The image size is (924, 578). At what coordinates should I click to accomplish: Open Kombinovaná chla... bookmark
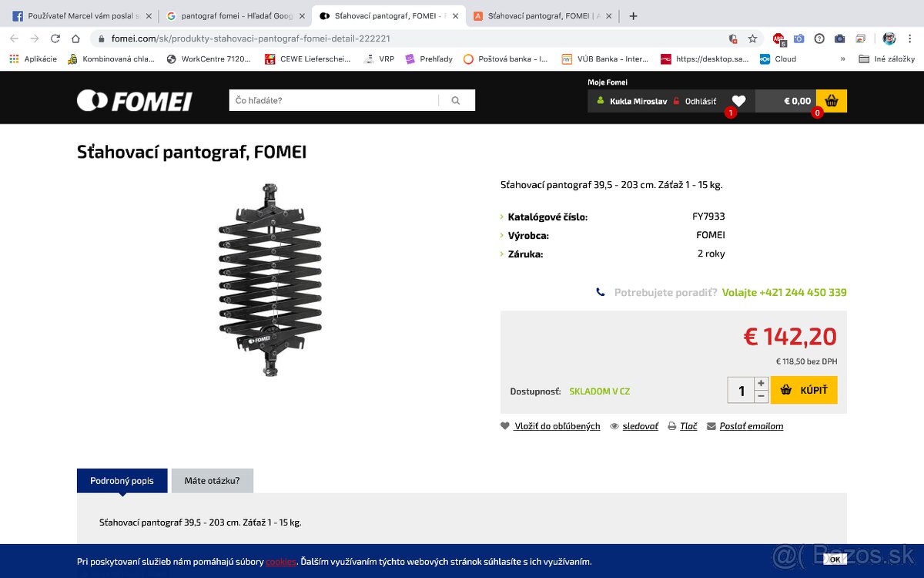[x=112, y=59]
